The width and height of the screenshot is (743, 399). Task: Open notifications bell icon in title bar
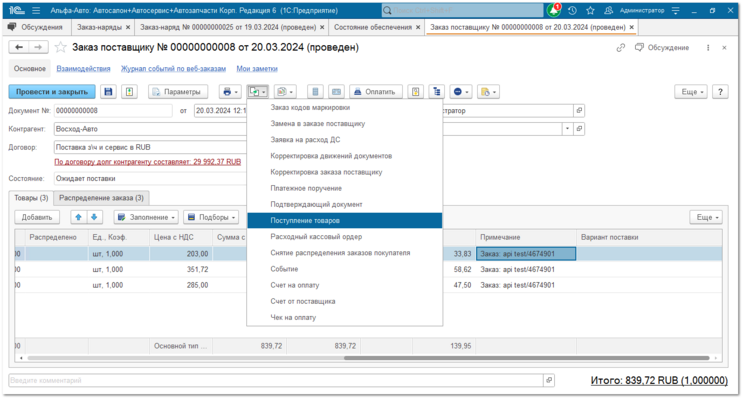[553, 10]
